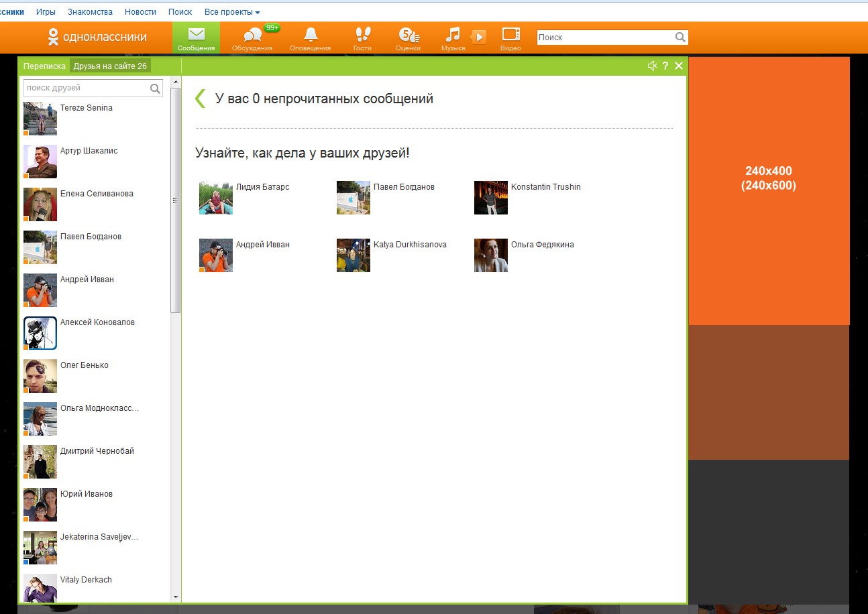This screenshot has width=868, height=614.
Task: Close the messages panel with X
Action: (x=679, y=66)
